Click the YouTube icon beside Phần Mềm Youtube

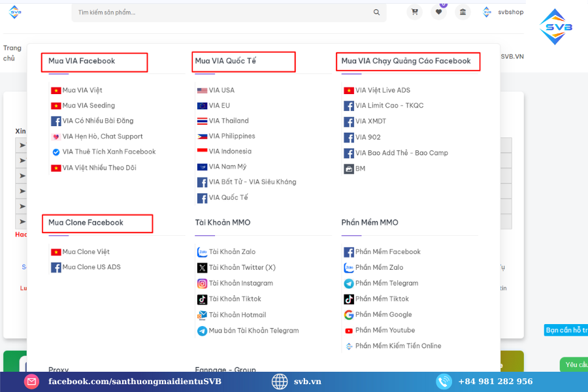[x=349, y=331]
